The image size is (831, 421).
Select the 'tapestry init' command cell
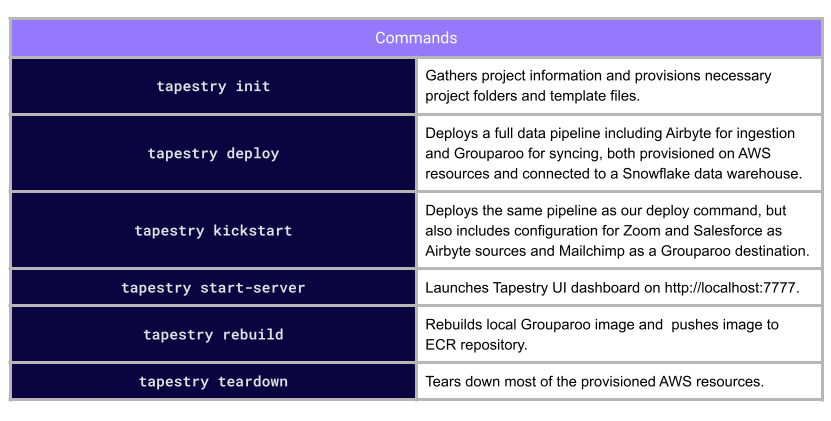click(x=214, y=86)
